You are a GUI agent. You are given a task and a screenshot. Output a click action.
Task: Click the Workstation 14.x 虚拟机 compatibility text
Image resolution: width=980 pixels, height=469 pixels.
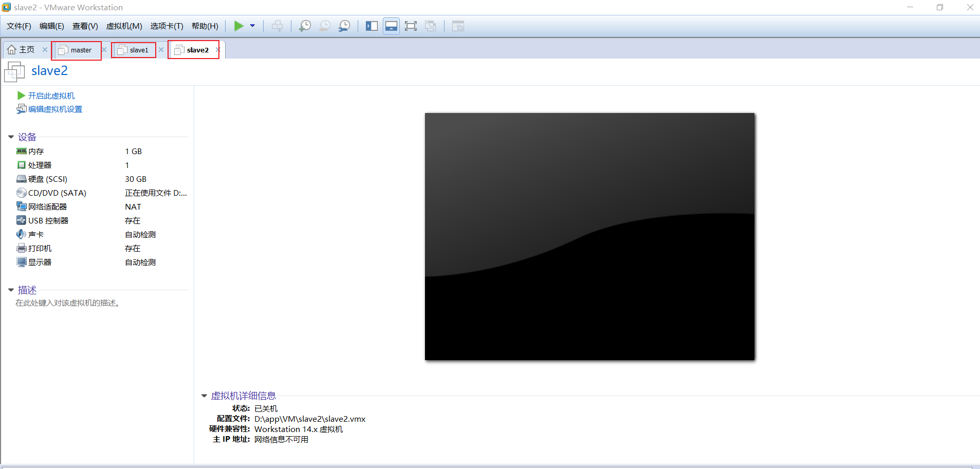point(299,429)
